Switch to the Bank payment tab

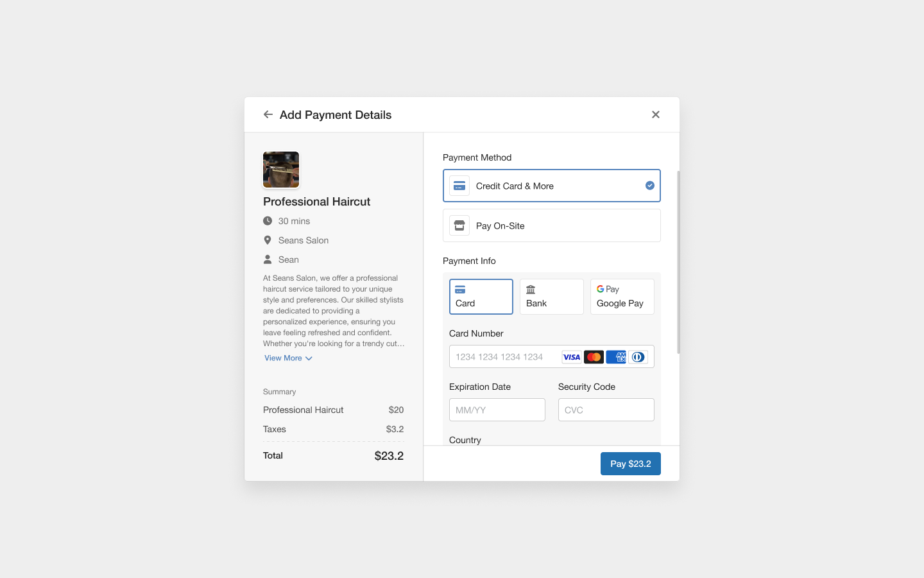tap(551, 296)
